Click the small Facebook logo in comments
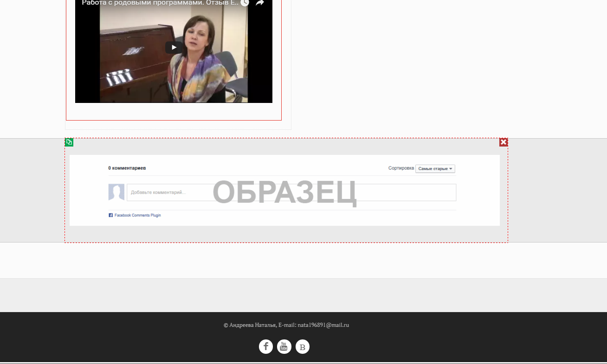The image size is (607, 364). click(111, 215)
